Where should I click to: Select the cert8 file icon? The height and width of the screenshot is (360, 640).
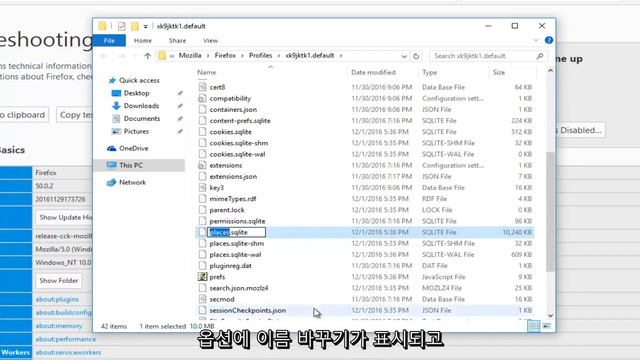pyautogui.click(x=202, y=87)
